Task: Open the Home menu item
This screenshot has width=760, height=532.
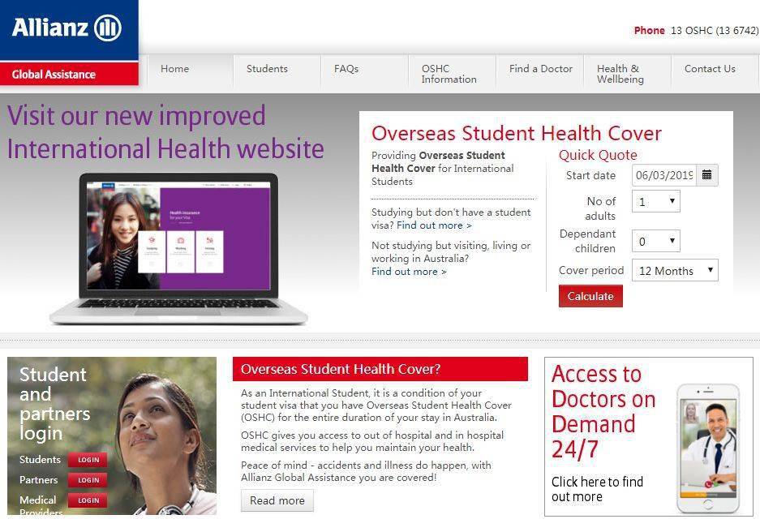Action: coord(174,69)
